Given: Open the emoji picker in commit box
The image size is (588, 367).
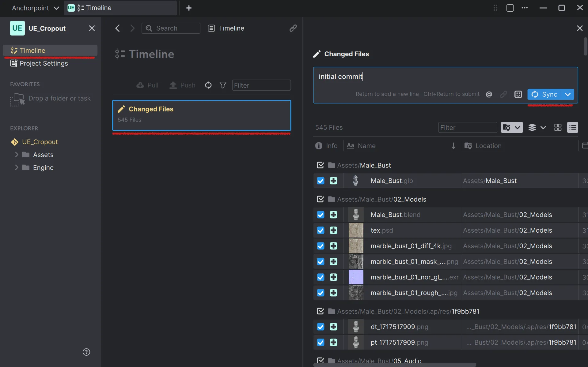Looking at the screenshot, I should pos(518,94).
